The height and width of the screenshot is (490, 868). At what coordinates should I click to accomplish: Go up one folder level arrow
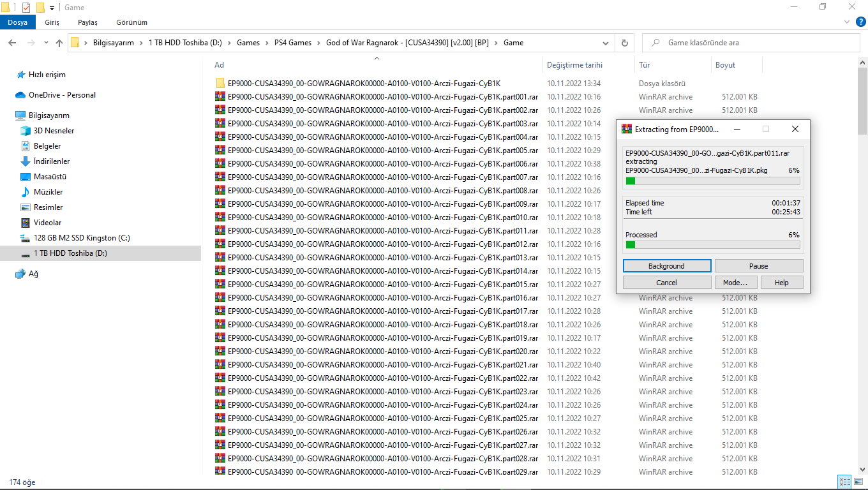pos(59,43)
